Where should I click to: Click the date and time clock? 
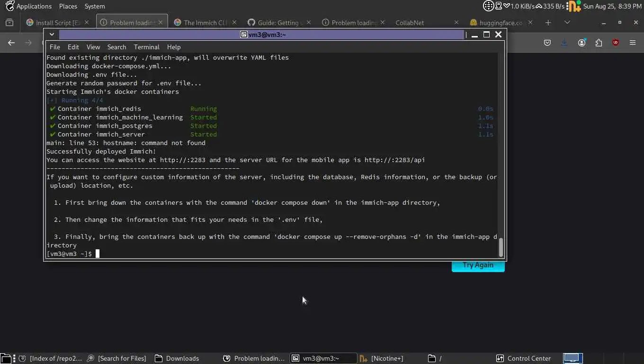(612, 6)
